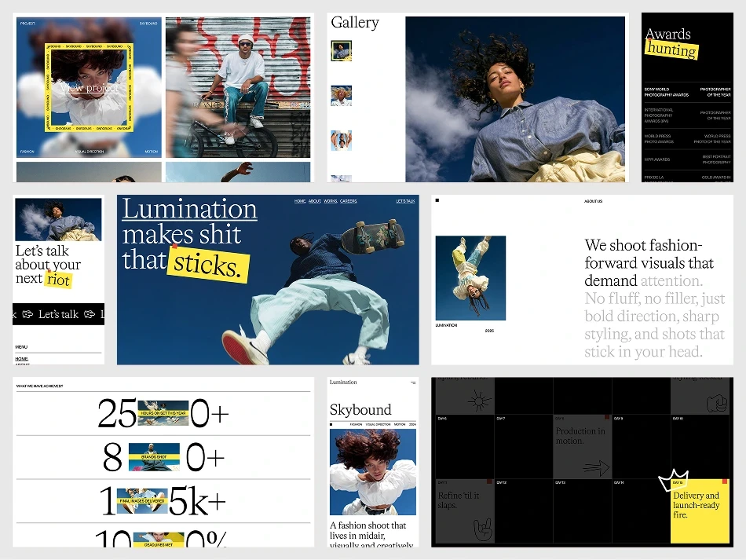Click the MENU label in mobile footer
746x560 pixels.
tap(21, 347)
